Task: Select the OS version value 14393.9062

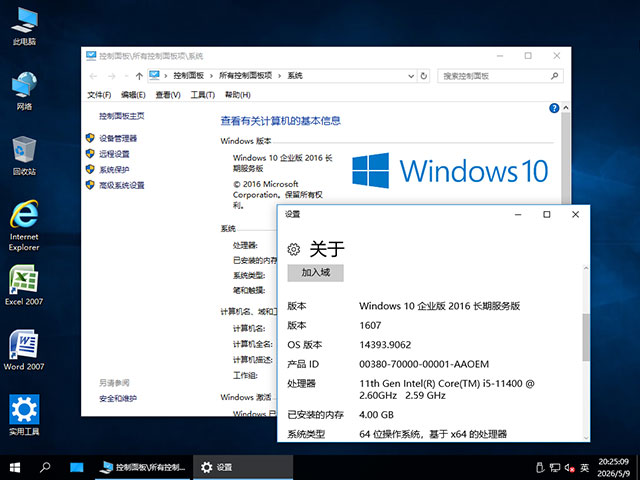Action: [x=385, y=345]
